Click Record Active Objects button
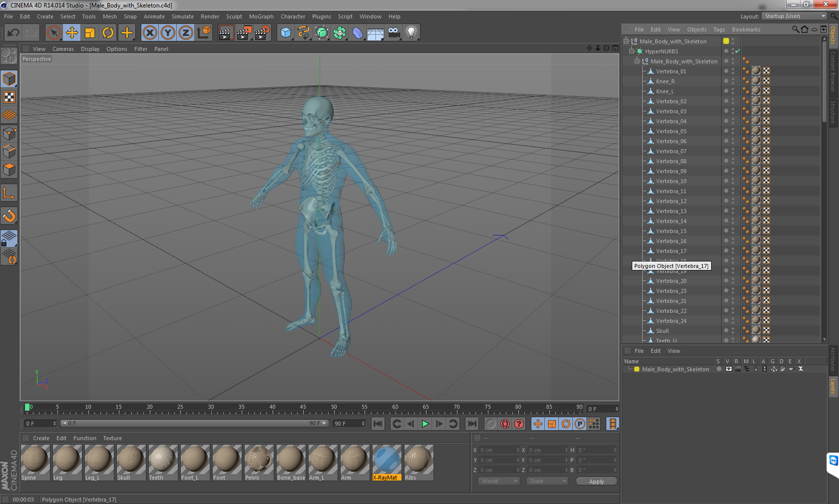This screenshot has height=504, width=839. tap(491, 424)
